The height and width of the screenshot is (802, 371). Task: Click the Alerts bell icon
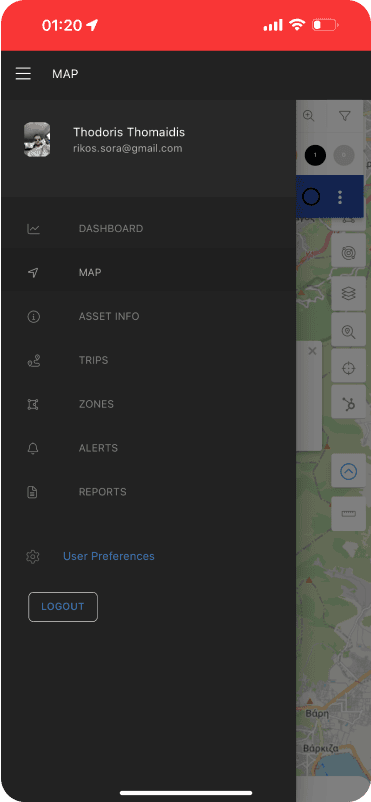tap(33, 449)
